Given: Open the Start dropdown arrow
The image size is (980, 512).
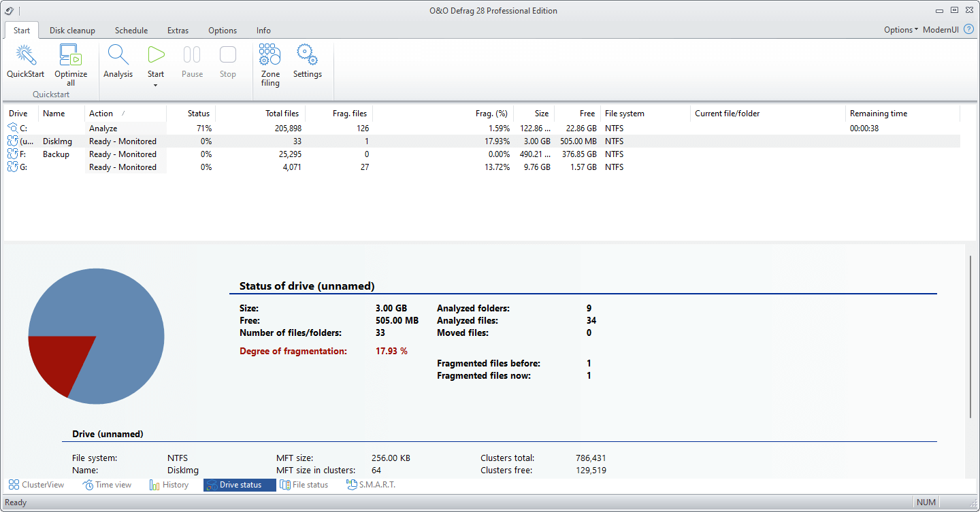Looking at the screenshot, I should click(x=156, y=85).
